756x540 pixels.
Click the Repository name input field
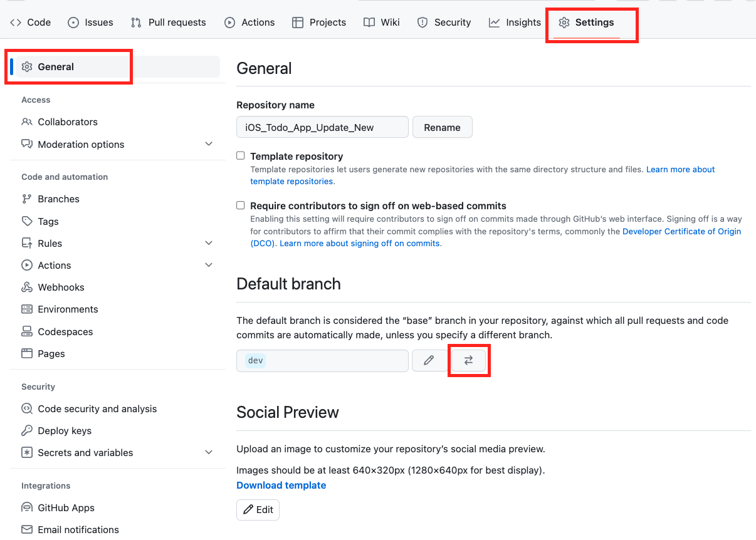pos(322,127)
